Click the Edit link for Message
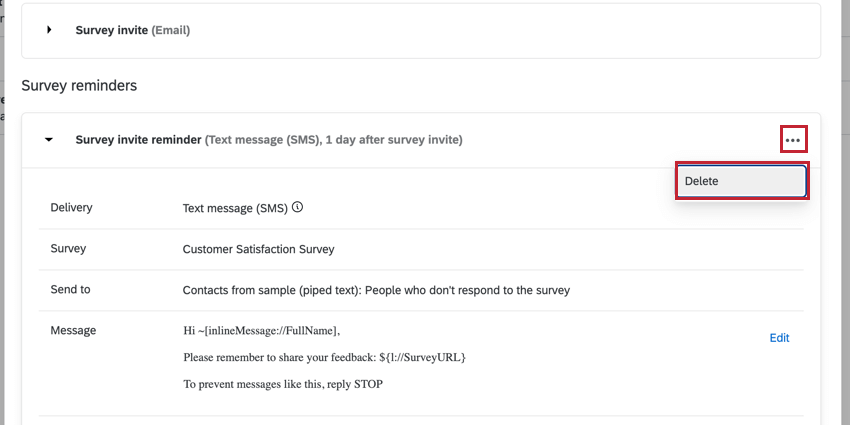850x425 pixels. (779, 338)
